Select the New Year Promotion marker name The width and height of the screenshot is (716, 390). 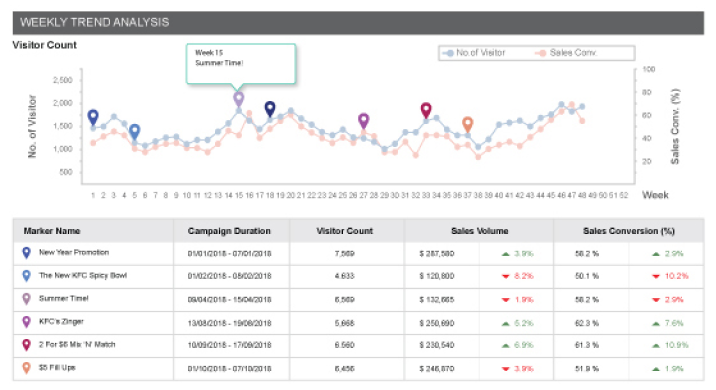74,253
